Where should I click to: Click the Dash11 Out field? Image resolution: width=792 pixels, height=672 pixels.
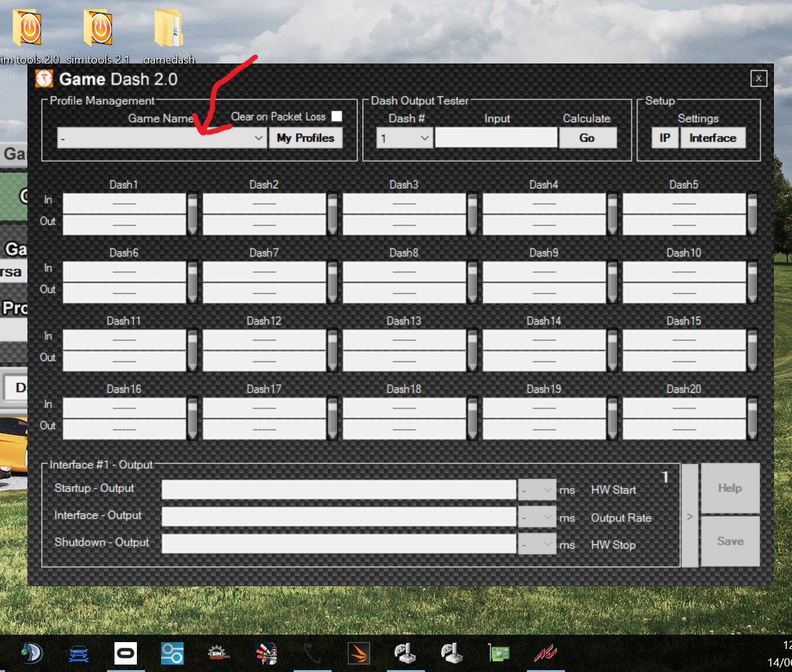pyautogui.click(x=124, y=361)
